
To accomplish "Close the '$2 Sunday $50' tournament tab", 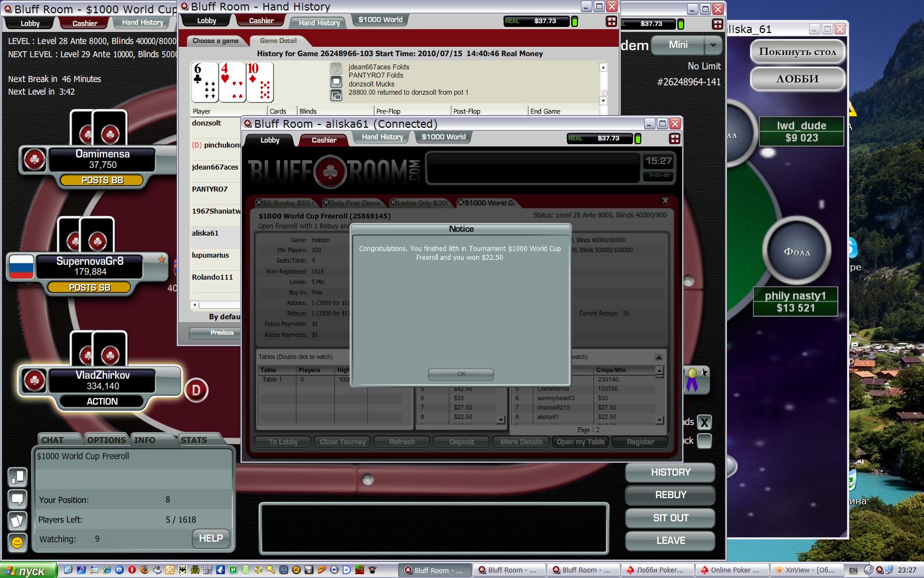I will tap(259, 203).
